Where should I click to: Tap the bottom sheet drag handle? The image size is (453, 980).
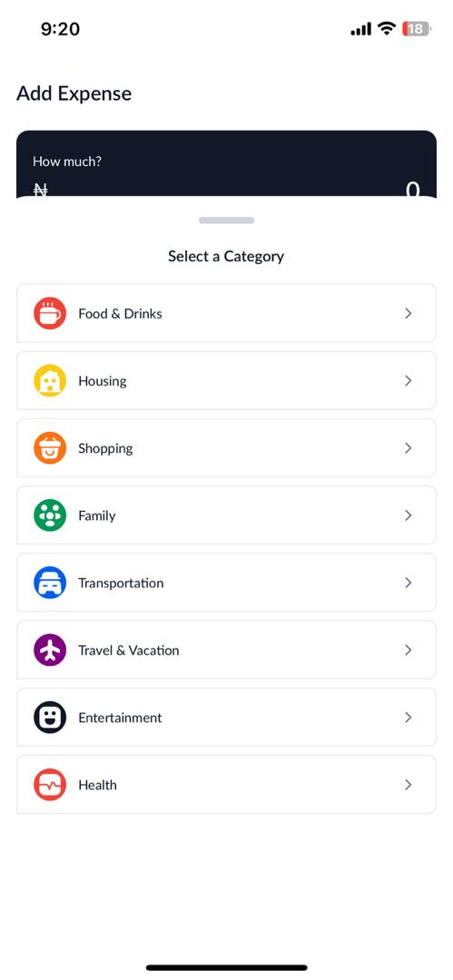pyautogui.click(x=227, y=220)
